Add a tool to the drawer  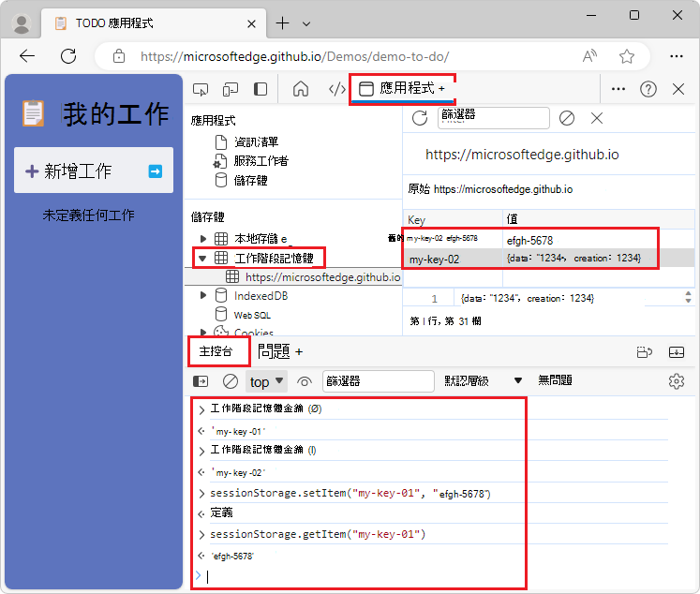click(x=299, y=352)
